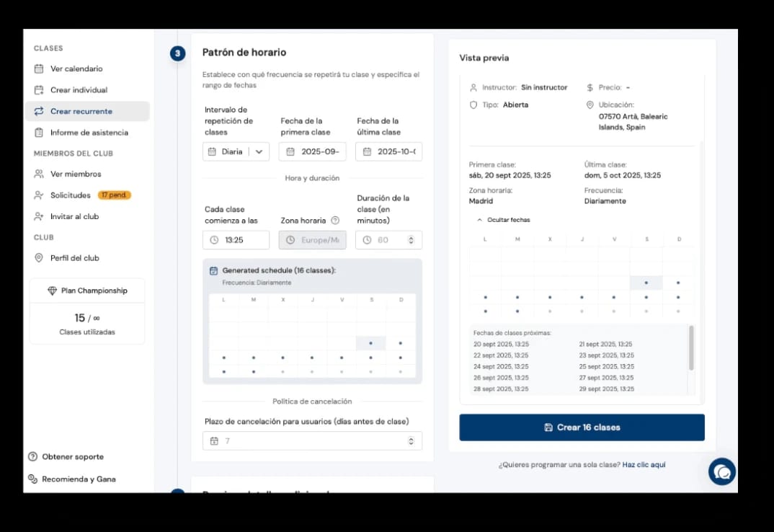
Task: Click the diamond icon on Plan Championship
Action: pyautogui.click(x=52, y=291)
